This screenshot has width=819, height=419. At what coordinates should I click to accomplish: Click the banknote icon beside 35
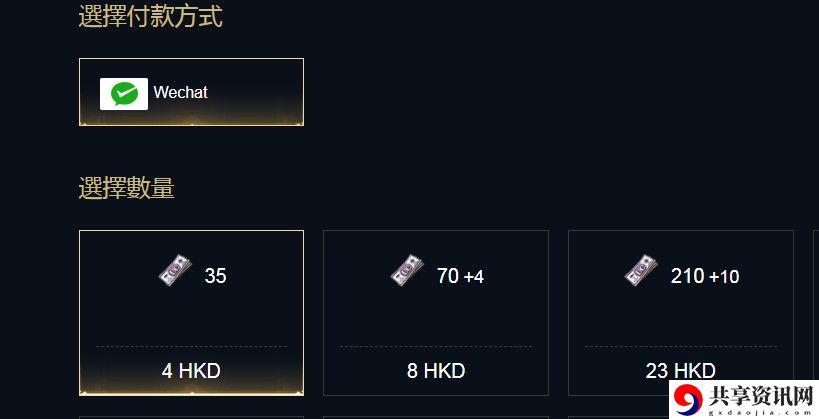176,270
